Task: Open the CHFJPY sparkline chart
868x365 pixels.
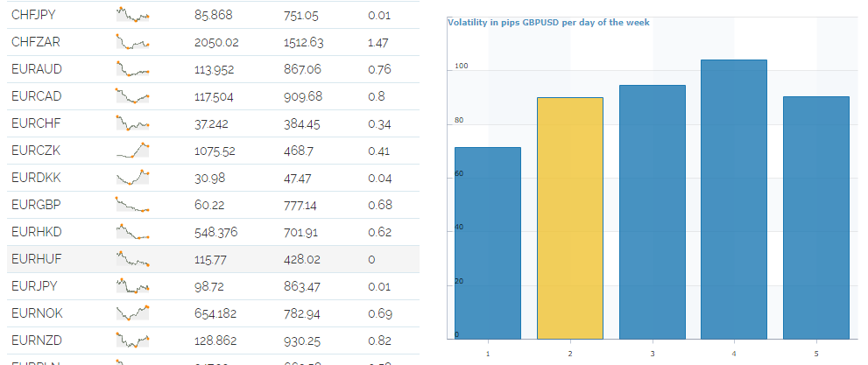Action: coord(133,15)
